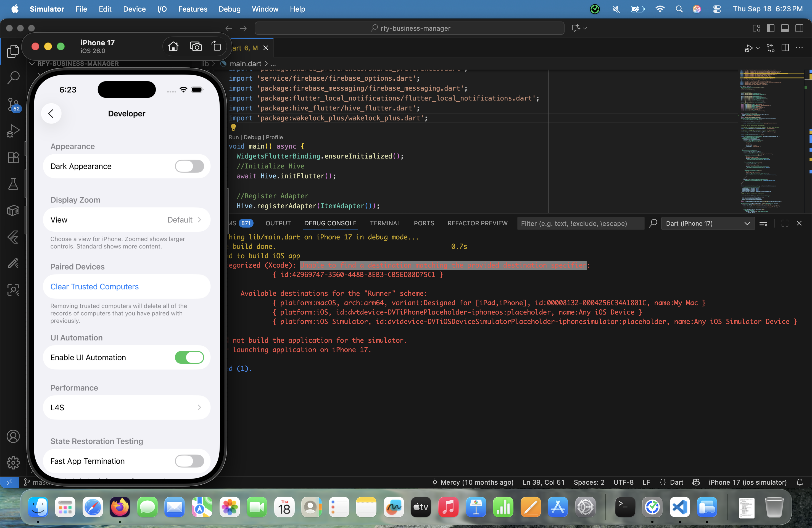
Task: Focus the debug console filter field
Action: click(580, 223)
